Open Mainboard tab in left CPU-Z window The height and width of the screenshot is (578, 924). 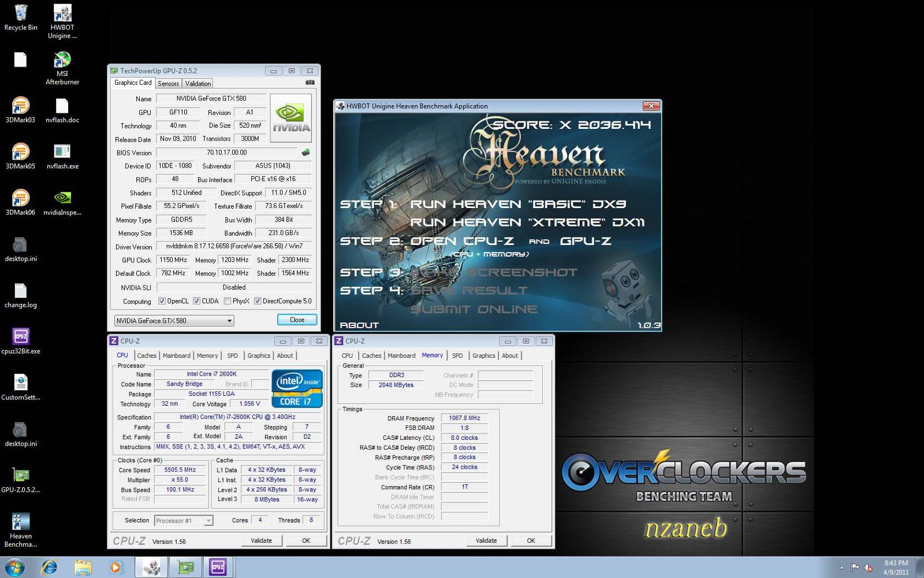coord(176,355)
